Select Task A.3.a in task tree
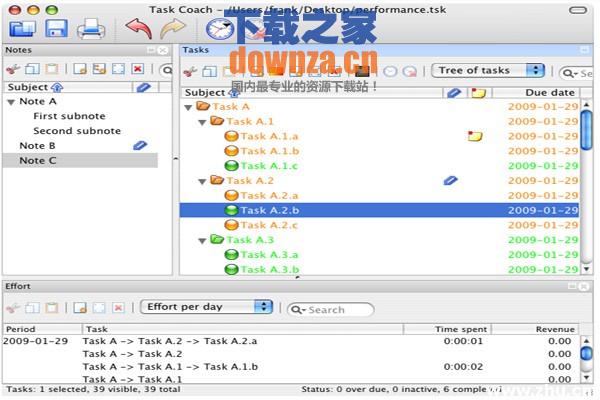This screenshot has width=600, height=400. click(x=269, y=255)
